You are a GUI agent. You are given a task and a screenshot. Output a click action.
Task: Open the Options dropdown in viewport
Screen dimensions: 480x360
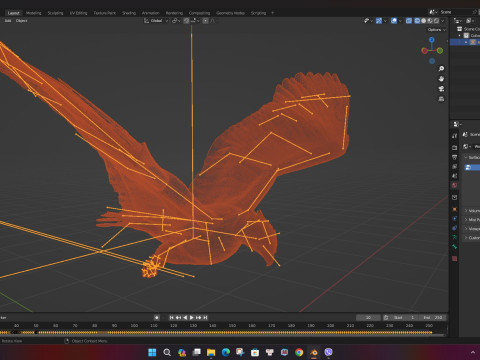coord(436,30)
